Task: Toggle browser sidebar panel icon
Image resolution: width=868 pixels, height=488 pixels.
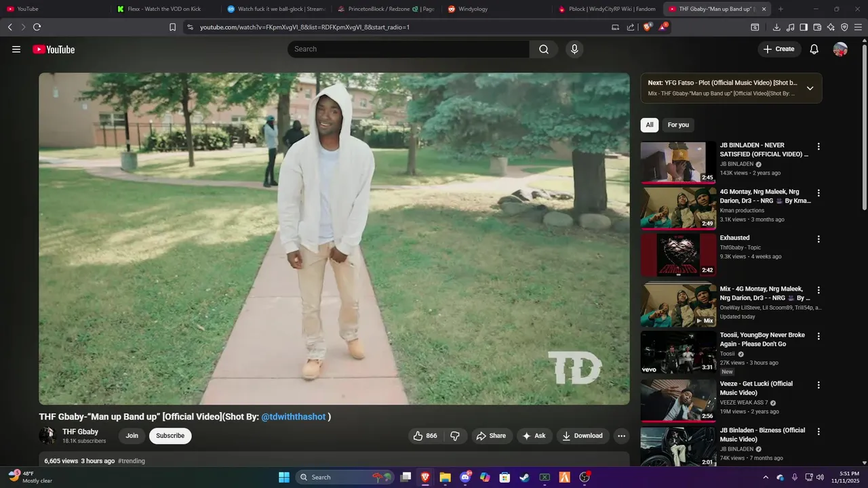Action: [804, 27]
